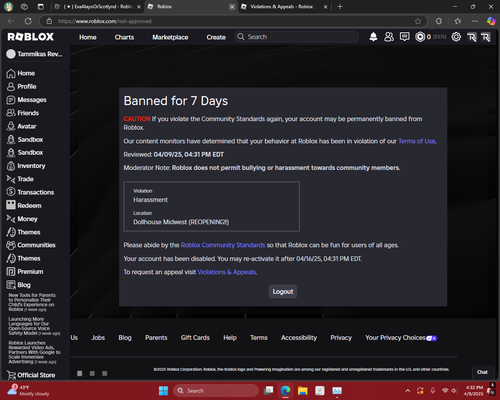Show hidden system tray icons

tap(407, 390)
